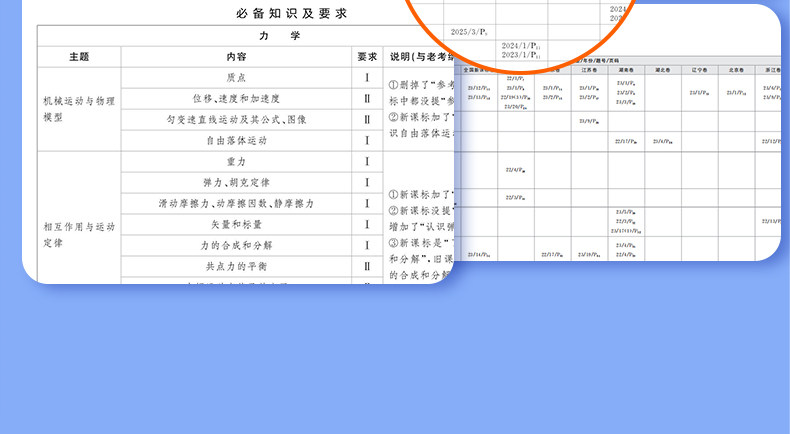This screenshot has height=434, width=790.
Task: Click the first-row entries under 湖南卷
Action: pyautogui.click(x=626, y=93)
